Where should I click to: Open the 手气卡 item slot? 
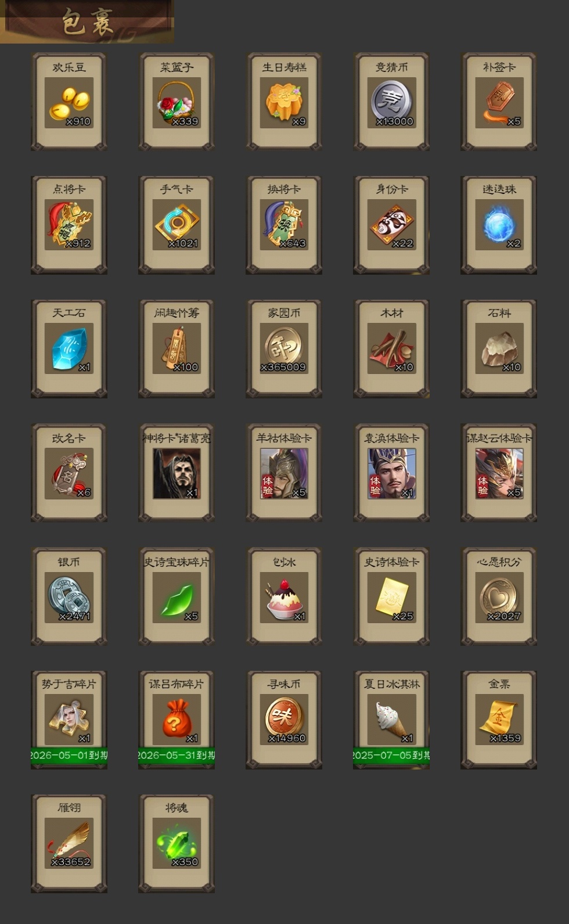[177, 225]
